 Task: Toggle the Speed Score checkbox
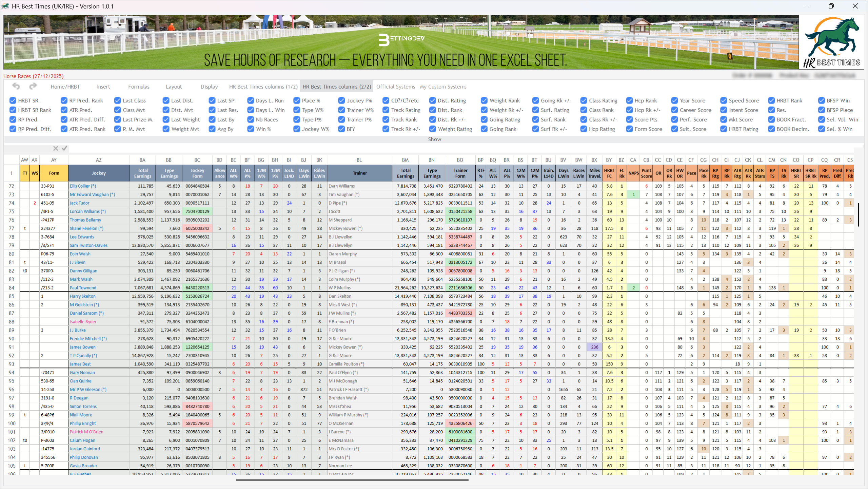tap(724, 100)
